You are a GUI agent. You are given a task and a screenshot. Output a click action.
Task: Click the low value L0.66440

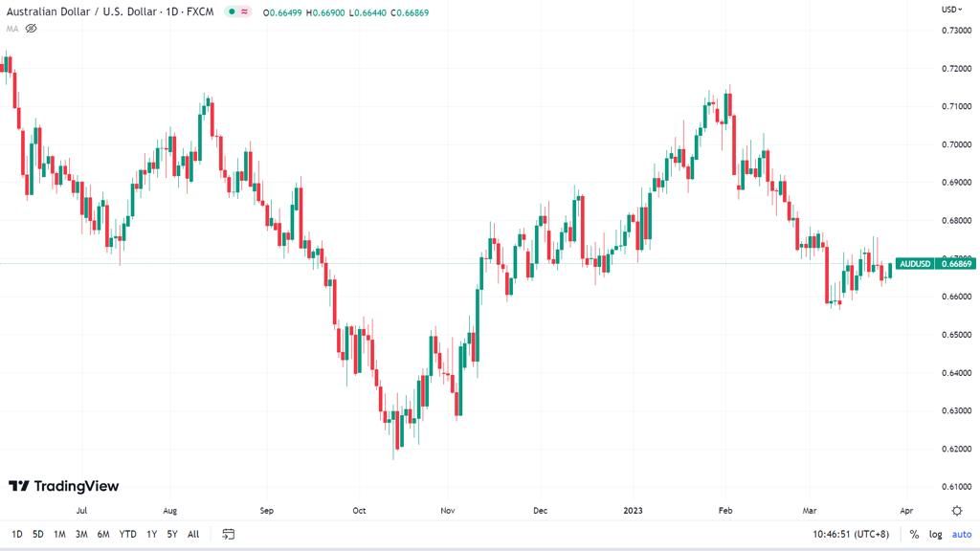click(x=367, y=12)
